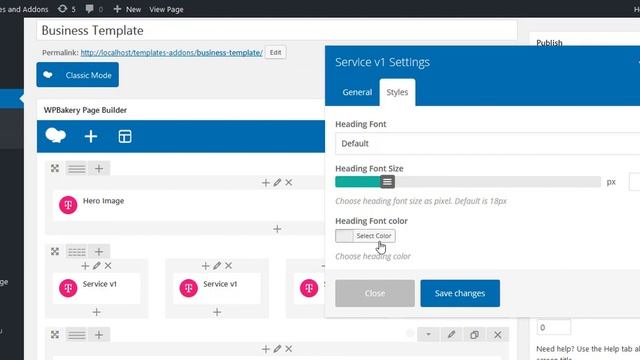Click the Business Template title field
This screenshot has height=360, width=640.
click(x=277, y=31)
